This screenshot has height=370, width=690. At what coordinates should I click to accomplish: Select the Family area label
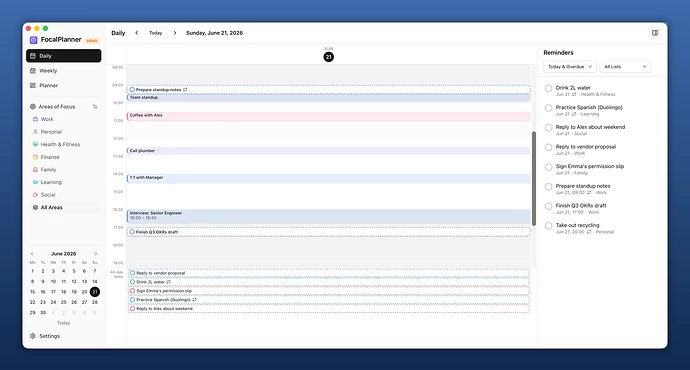(48, 170)
